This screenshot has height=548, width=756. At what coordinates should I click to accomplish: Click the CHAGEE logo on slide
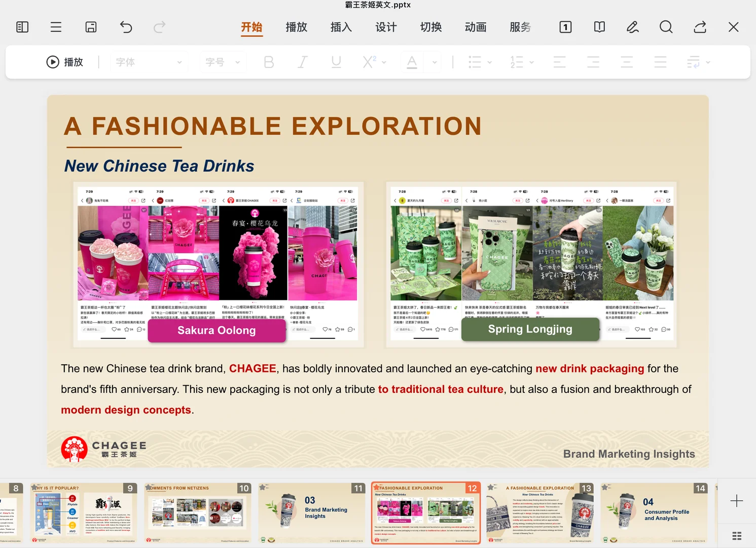click(104, 449)
